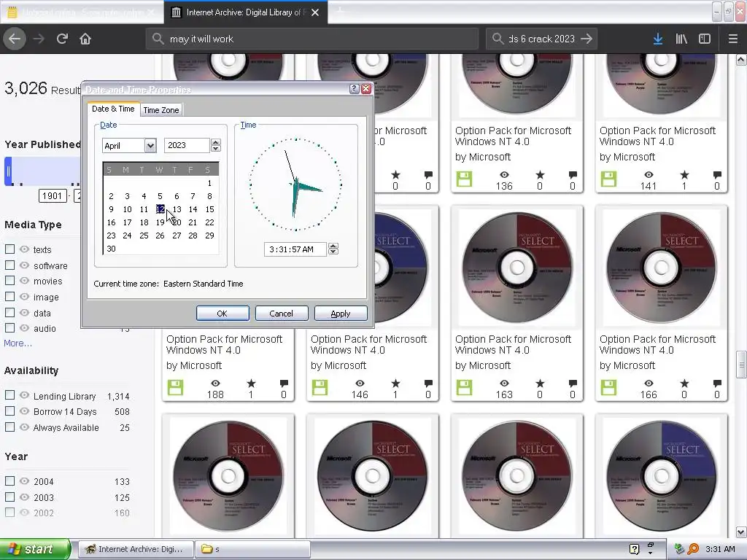The width and height of the screenshot is (747, 560).
Task: Check the data media type checkbox
Action: tap(9, 312)
